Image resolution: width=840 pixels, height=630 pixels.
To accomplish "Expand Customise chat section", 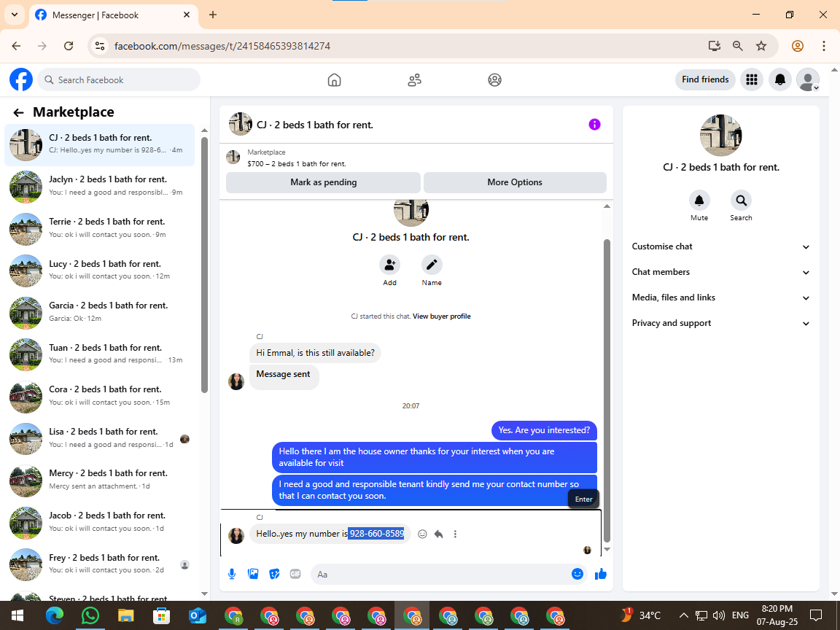I will click(720, 246).
